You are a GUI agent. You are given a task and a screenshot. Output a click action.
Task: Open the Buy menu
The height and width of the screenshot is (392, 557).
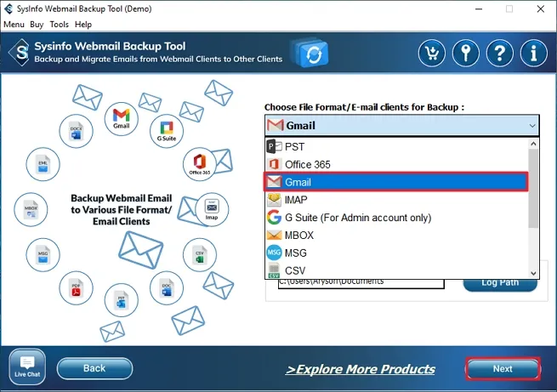pos(37,25)
